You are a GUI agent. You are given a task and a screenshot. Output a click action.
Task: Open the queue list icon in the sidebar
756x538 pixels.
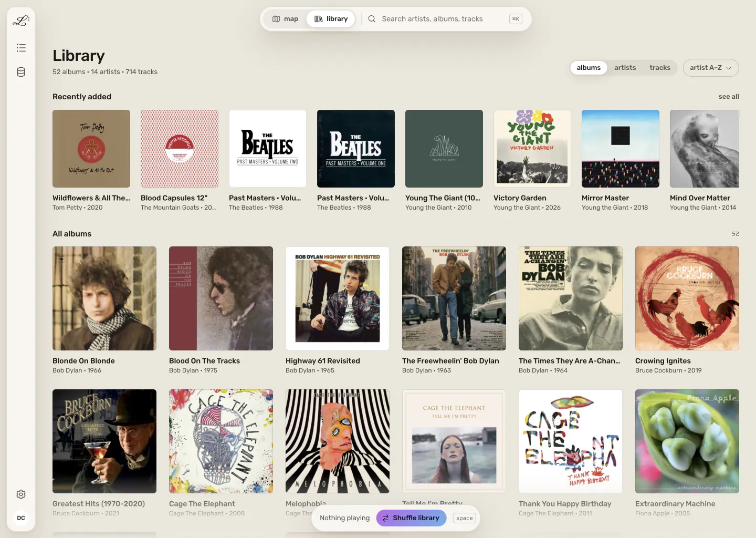pos(21,48)
